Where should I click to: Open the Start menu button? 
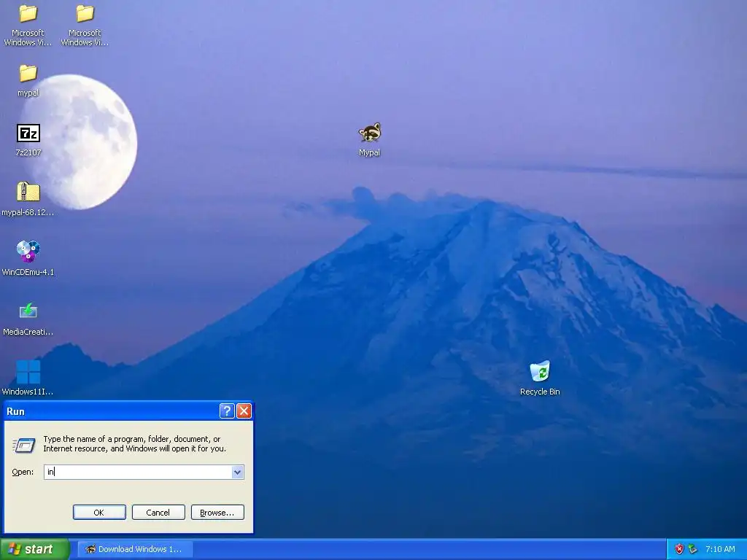coord(34,549)
